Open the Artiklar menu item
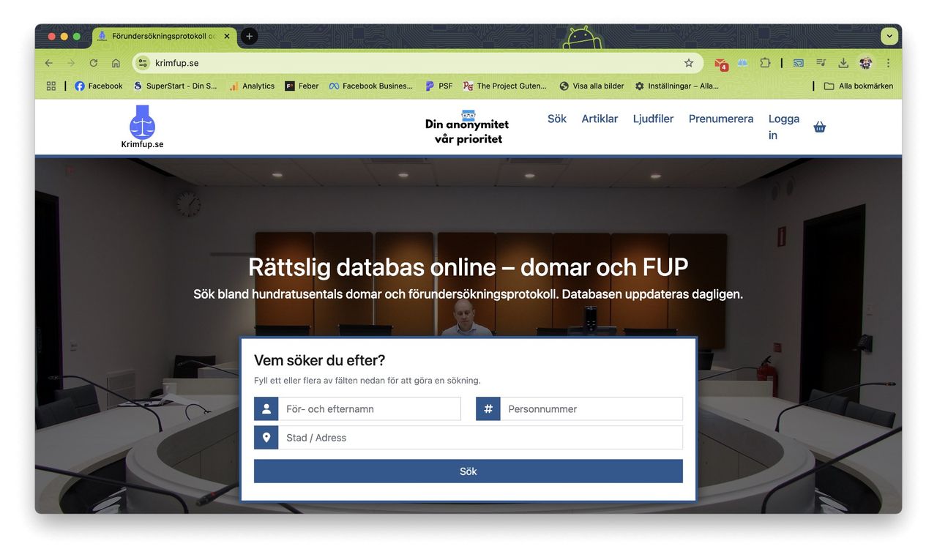 [x=600, y=119]
